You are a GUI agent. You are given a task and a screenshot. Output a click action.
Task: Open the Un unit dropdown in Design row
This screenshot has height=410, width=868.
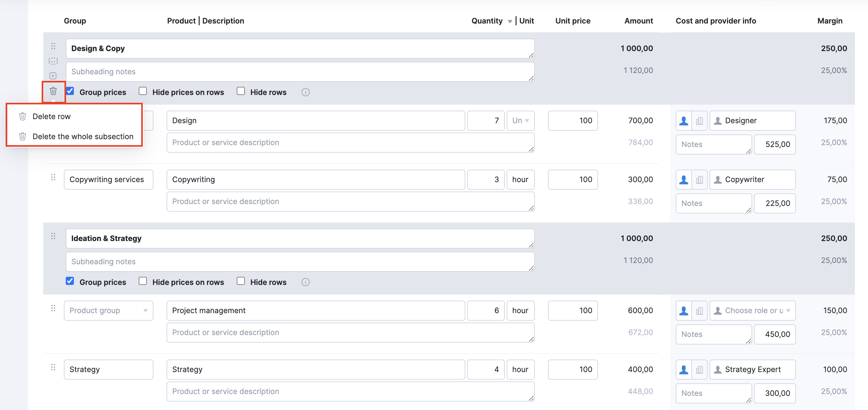tap(521, 121)
